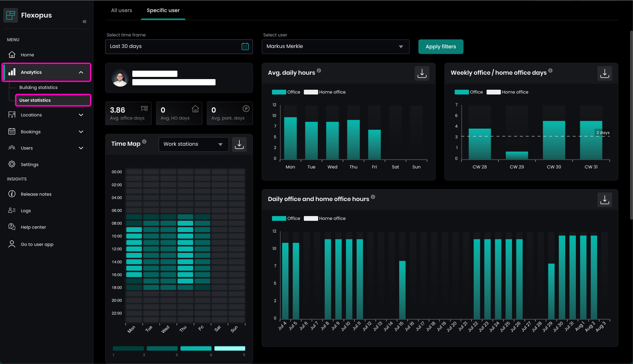Viewport: 633px width, 364px height.
Task: Download Daily office and home office hours chart
Action: point(604,200)
